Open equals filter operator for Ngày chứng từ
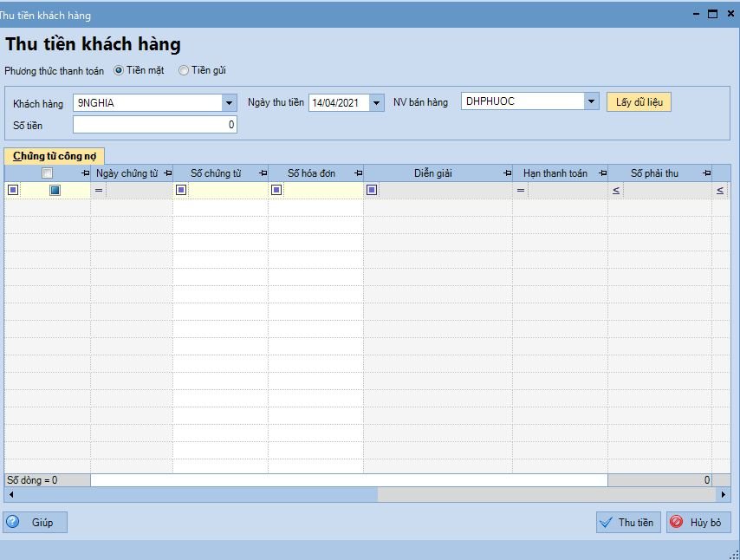This screenshot has height=560, width=740. 99,191
